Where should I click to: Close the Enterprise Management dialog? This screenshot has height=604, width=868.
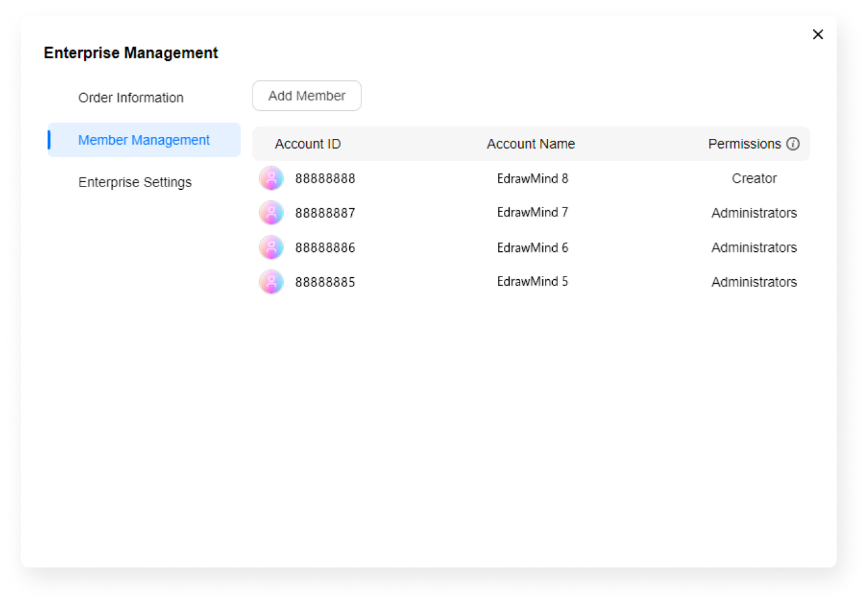(818, 35)
